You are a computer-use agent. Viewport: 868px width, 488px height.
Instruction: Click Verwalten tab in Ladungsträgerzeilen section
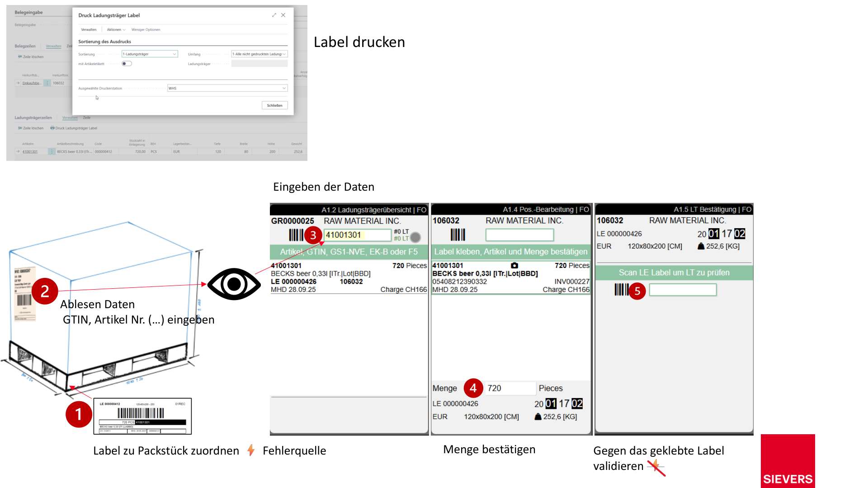[x=70, y=118]
